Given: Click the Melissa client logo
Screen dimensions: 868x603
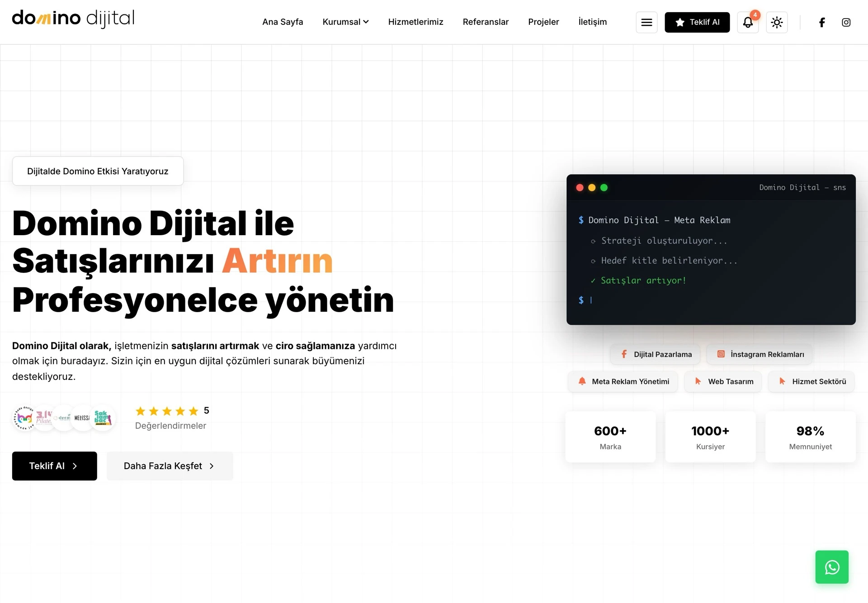Looking at the screenshot, I should [82, 418].
